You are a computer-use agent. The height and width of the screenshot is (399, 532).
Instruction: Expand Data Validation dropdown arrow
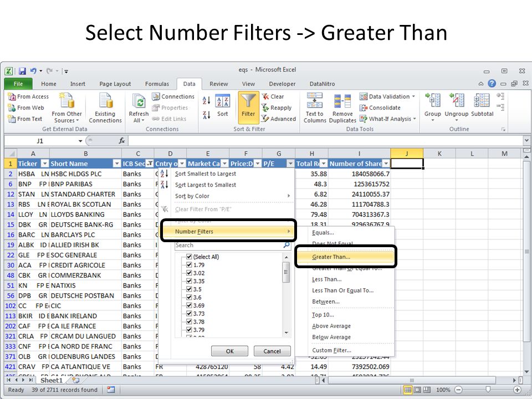pyautogui.click(x=413, y=96)
